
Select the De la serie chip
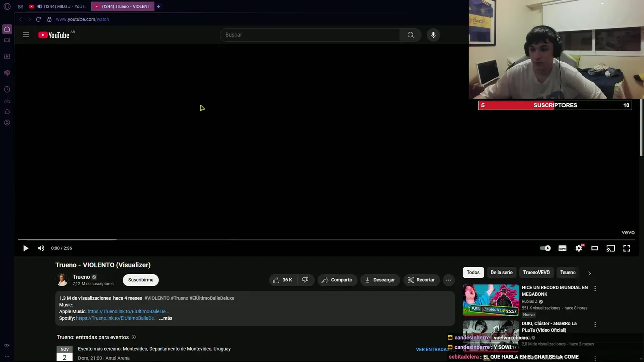click(x=502, y=273)
